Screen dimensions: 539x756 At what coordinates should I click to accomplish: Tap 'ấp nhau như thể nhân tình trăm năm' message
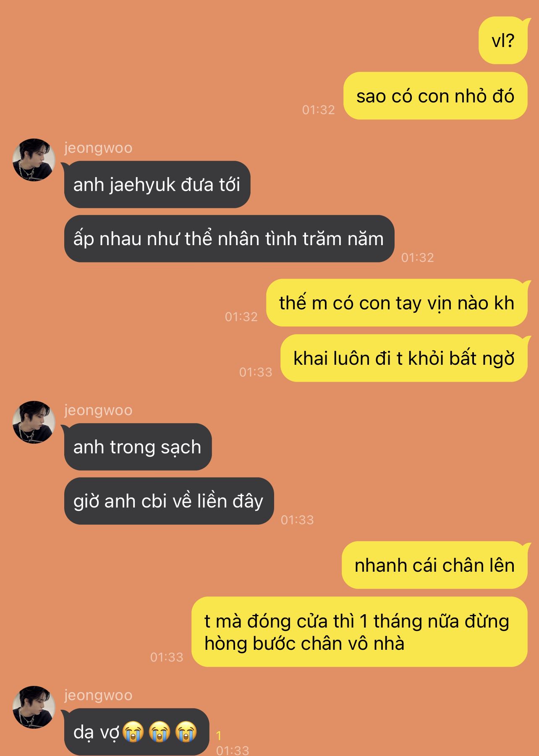(229, 239)
